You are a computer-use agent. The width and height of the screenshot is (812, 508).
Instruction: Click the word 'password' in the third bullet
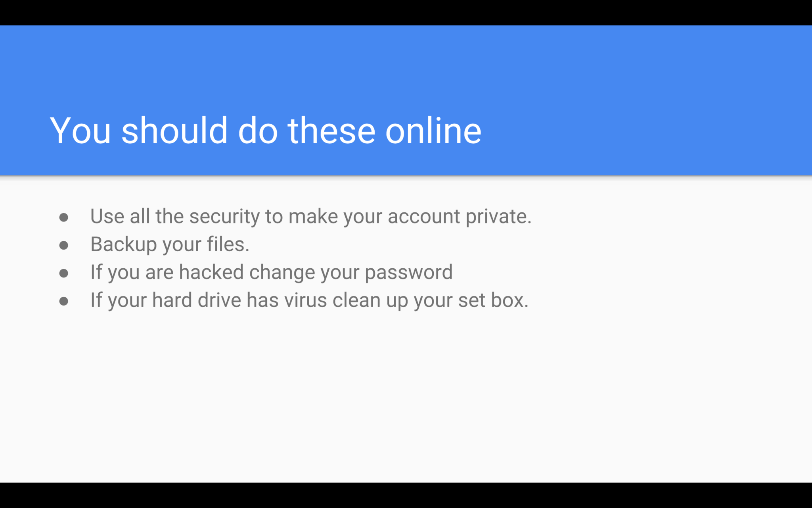(x=408, y=272)
